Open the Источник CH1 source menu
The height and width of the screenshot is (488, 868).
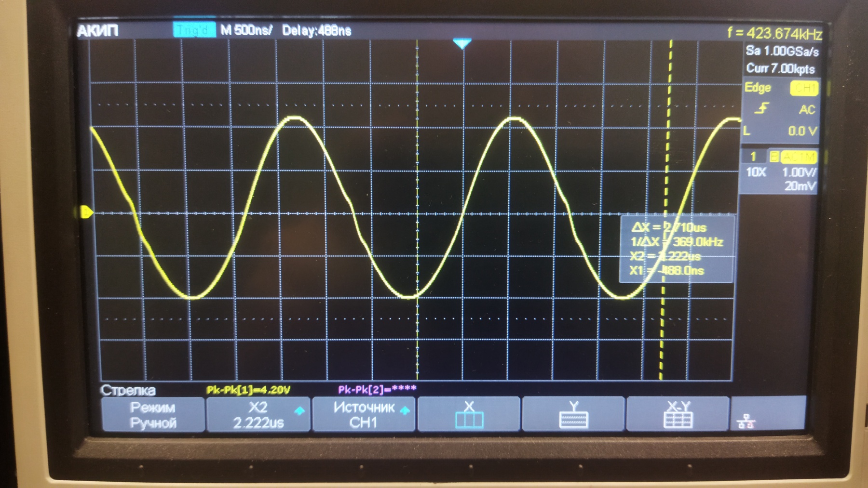point(364,414)
